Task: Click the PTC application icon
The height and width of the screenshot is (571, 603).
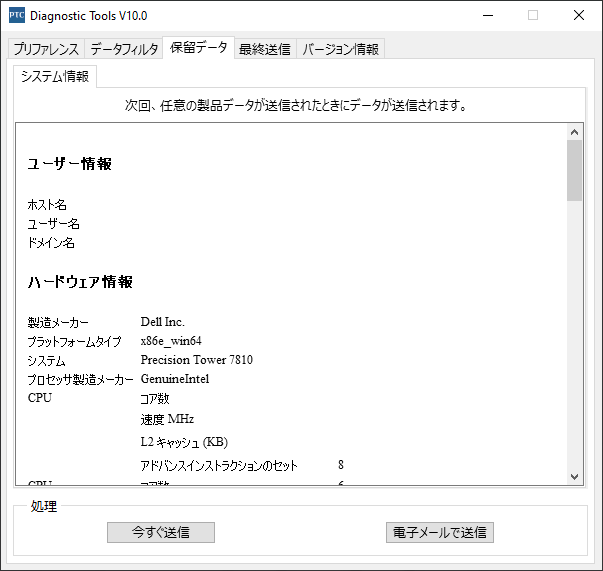Action: pyautogui.click(x=17, y=15)
